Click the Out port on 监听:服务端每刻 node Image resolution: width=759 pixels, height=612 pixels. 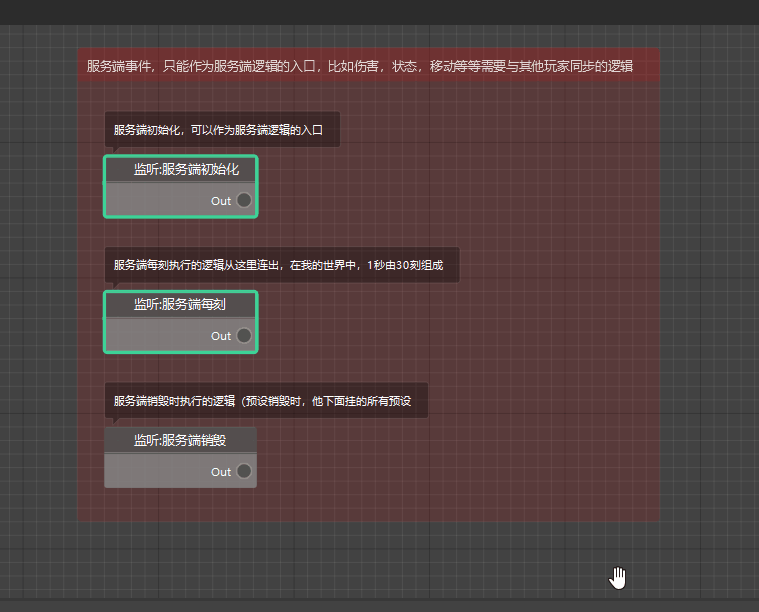click(244, 336)
